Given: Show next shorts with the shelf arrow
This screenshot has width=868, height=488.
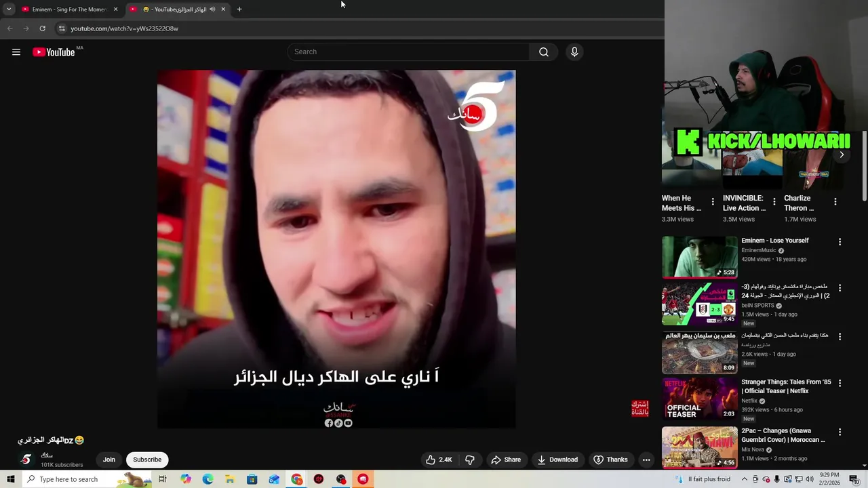Looking at the screenshot, I should click(x=842, y=155).
